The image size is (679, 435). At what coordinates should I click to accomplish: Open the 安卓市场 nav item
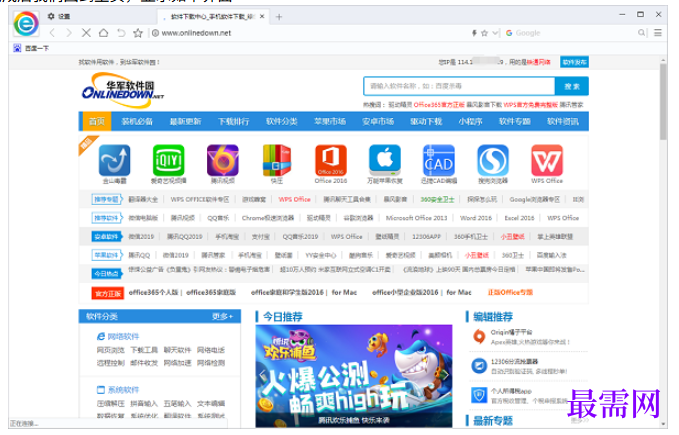pos(378,122)
